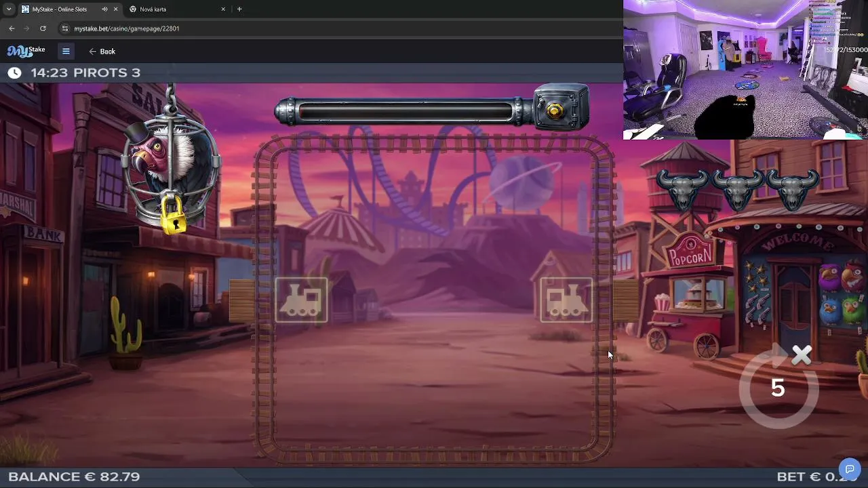Select the left train icon on the track
This screenshot has height=488, width=868.
(301, 300)
